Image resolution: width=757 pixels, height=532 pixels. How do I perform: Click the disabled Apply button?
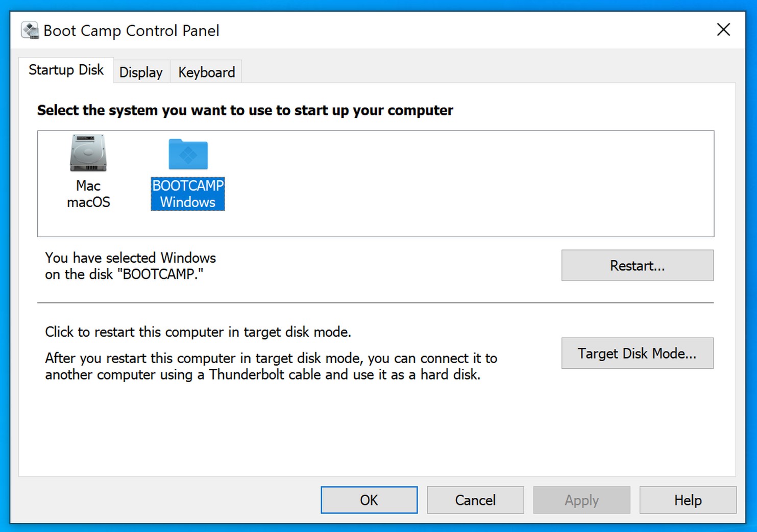tap(581, 500)
